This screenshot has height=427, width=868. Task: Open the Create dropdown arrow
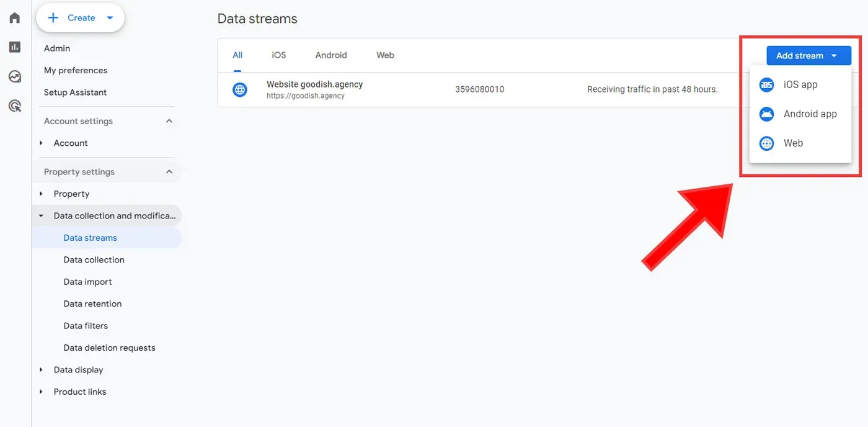click(110, 18)
